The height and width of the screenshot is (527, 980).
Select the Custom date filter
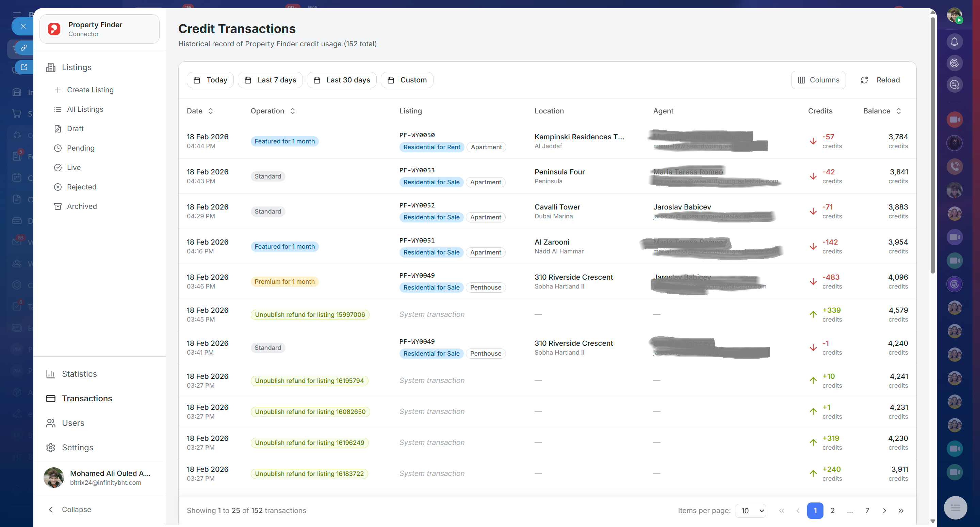click(407, 80)
